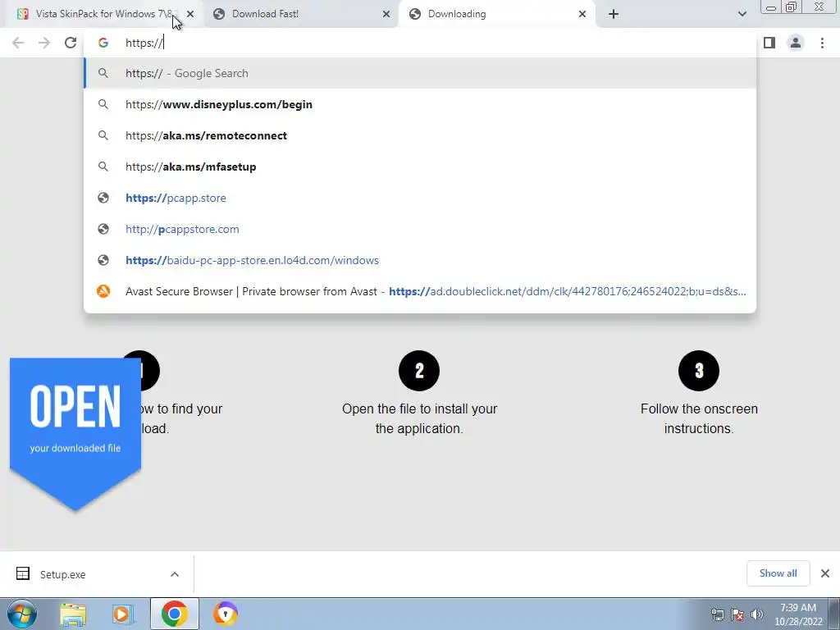Click the blue OPEN your downloaded file banner
This screenshot has width=840, height=630.
[x=75, y=434]
